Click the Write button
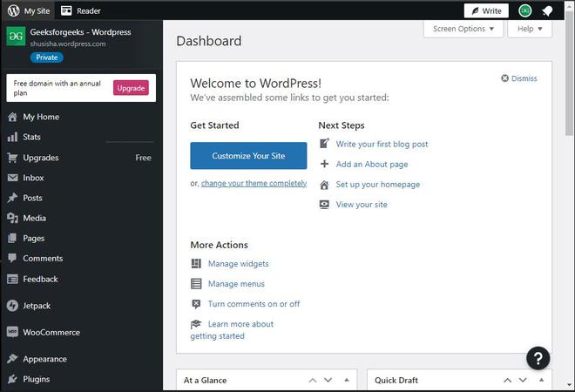 pos(486,11)
